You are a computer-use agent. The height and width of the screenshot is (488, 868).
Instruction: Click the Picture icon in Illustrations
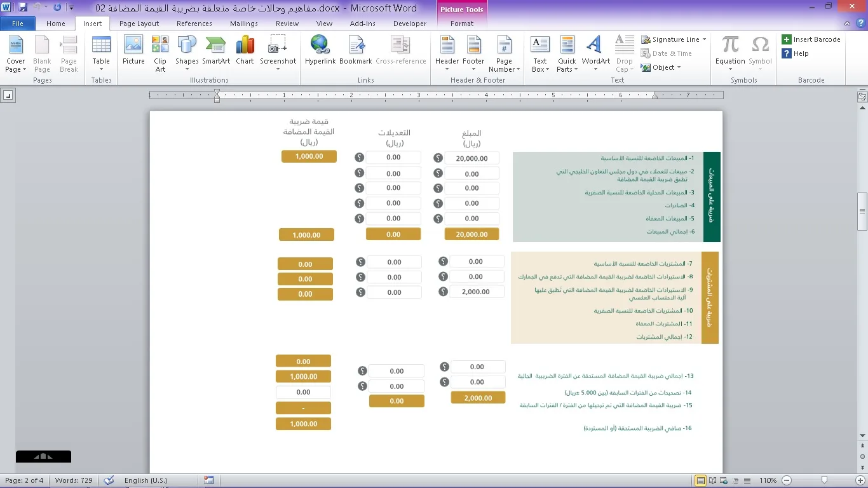pos(133,51)
